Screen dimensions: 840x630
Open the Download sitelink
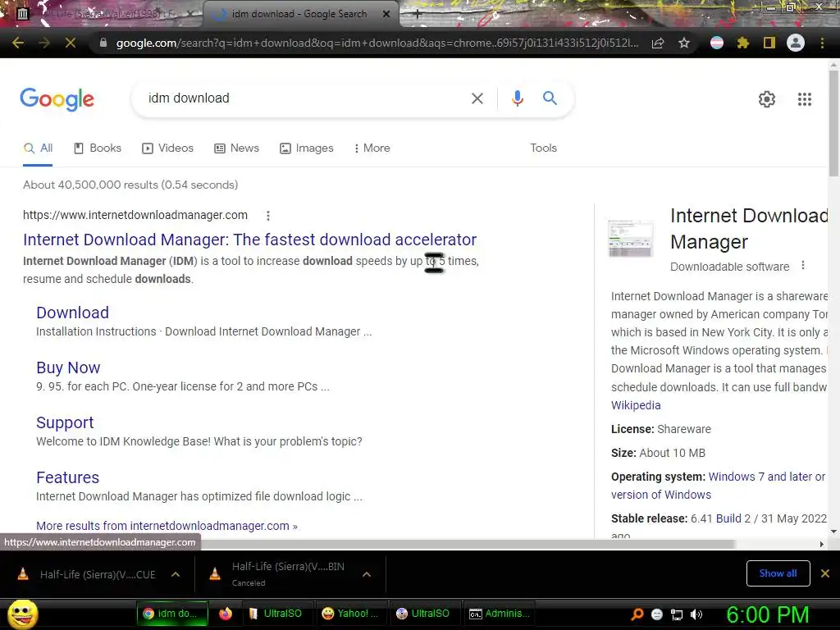pos(72,313)
